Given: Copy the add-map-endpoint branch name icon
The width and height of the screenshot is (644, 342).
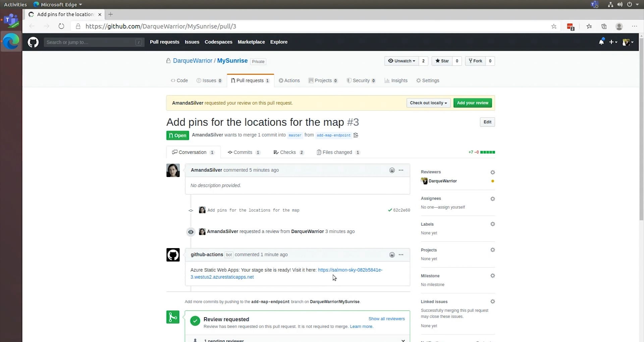Looking at the screenshot, I should pyautogui.click(x=356, y=135).
